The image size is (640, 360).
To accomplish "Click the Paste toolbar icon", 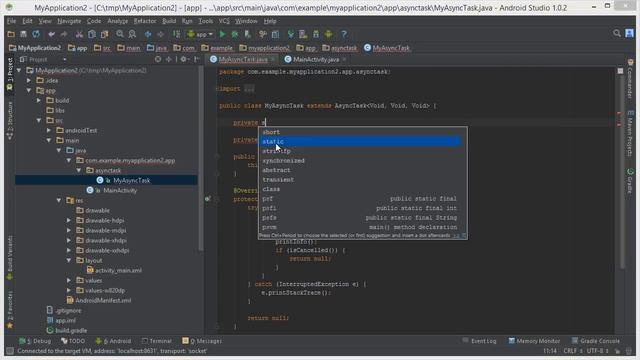I will click(x=104, y=34).
